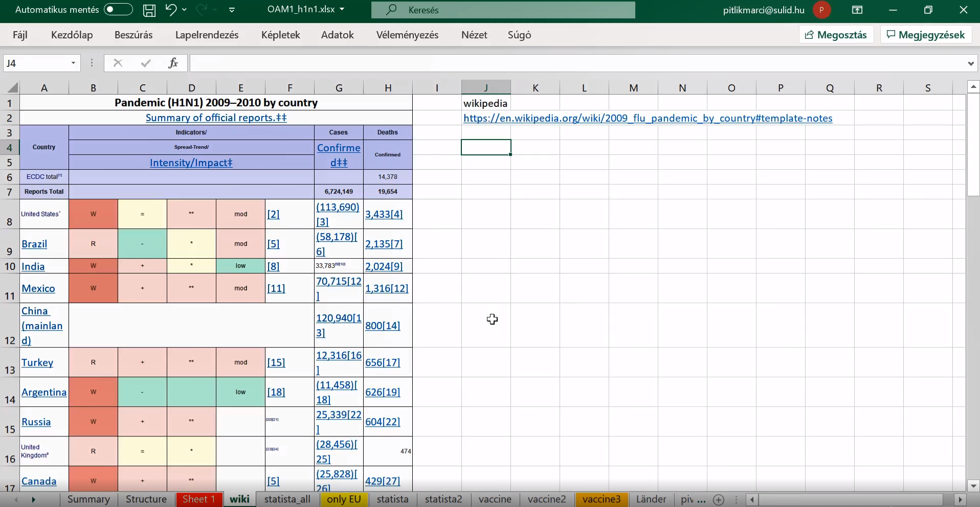Click the [11] reference link in Mexico row
This screenshot has height=507, width=980.
click(x=276, y=288)
